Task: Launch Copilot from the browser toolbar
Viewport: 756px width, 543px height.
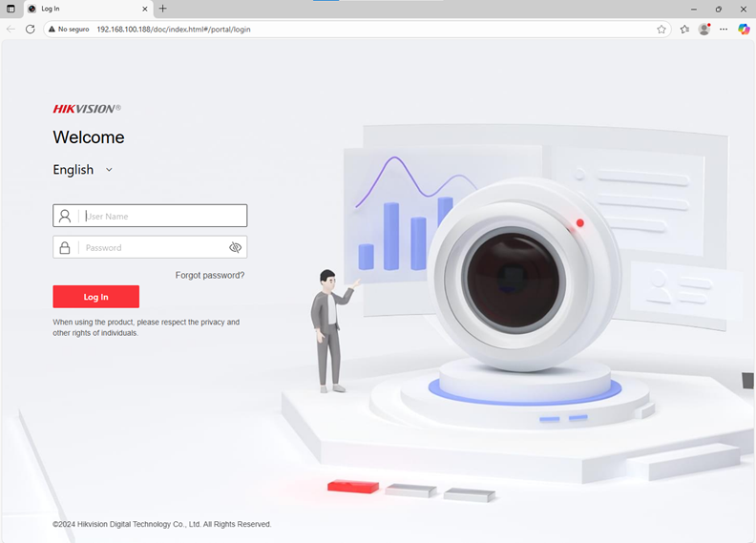Action: (x=744, y=30)
